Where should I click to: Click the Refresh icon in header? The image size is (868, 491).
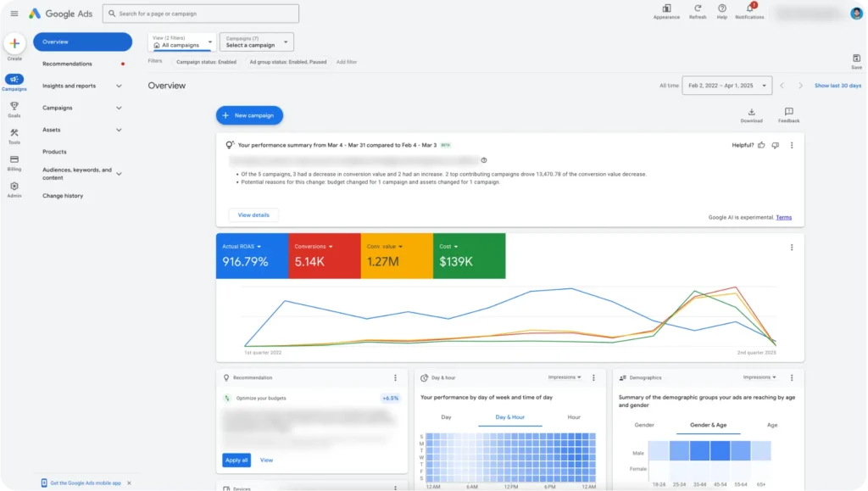coord(698,8)
